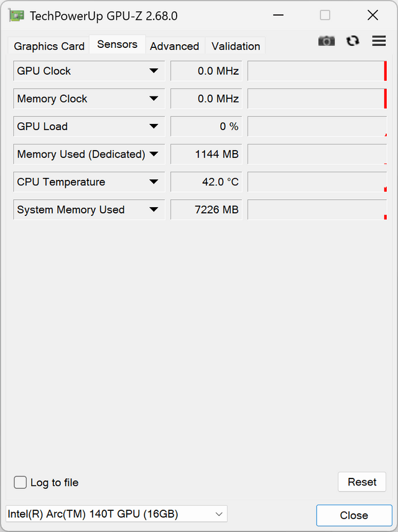398x532 pixels.
Task: Open the Memory Used (Dedicated) dropdown
Action: [154, 154]
